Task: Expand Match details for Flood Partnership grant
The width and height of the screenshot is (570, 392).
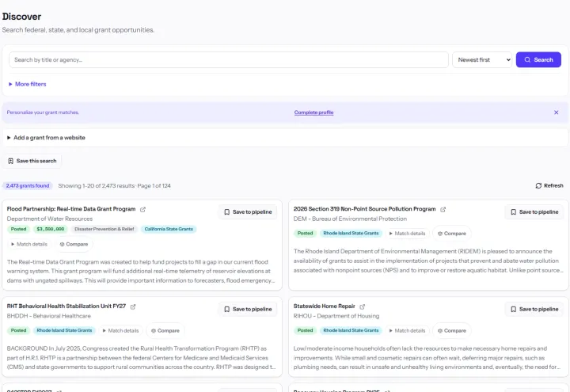Action: coord(29,244)
